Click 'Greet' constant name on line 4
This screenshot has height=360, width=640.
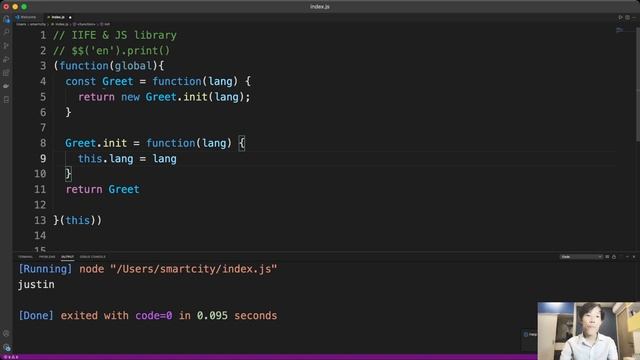[x=118, y=81]
